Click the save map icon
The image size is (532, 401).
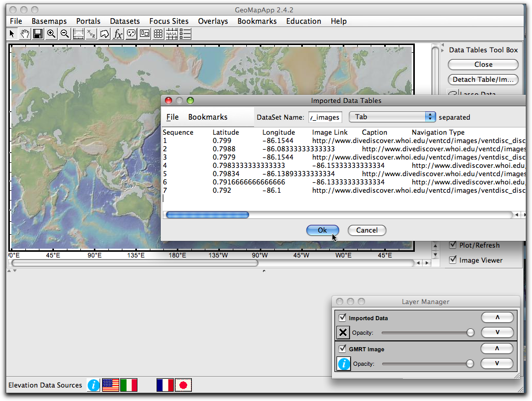(38, 33)
